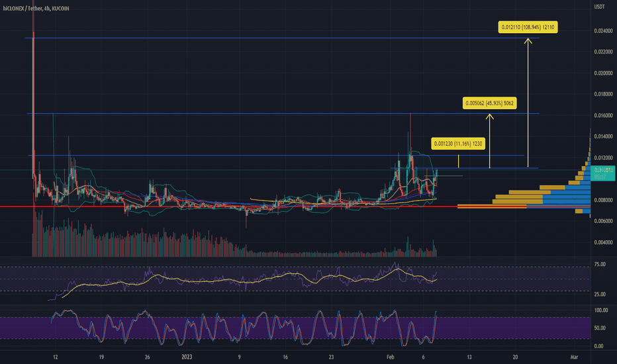Select the blue horizontal line near 0.0122
This screenshot has width=617, height=364.
276,156
